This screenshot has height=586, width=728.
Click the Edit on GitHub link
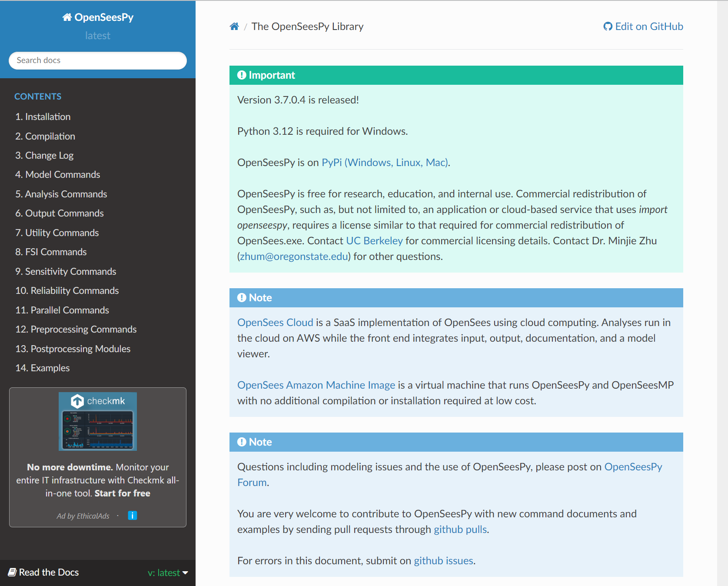(x=643, y=27)
